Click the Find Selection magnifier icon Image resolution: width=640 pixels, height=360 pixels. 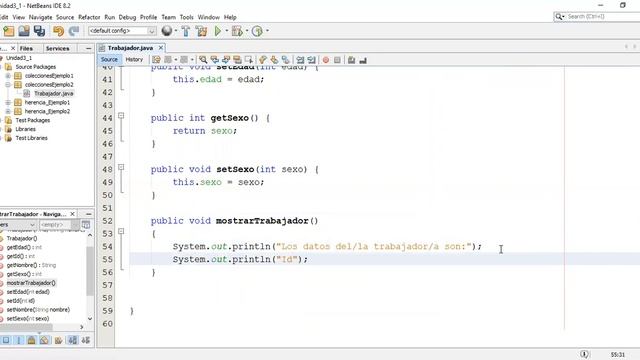click(203, 60)
